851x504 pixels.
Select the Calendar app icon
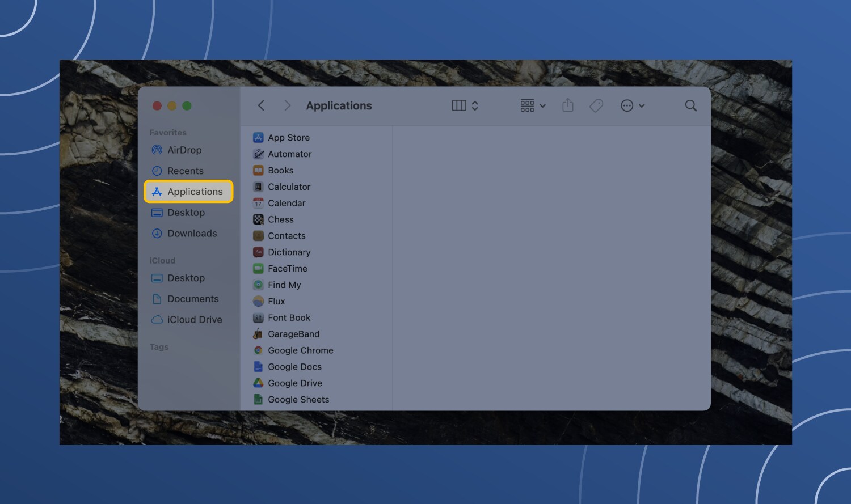tap(258, 203)
